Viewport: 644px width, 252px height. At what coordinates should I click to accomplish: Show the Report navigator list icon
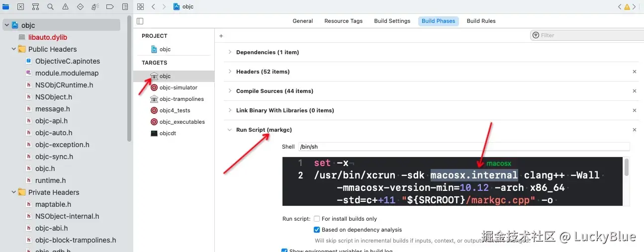click(125, 7)
